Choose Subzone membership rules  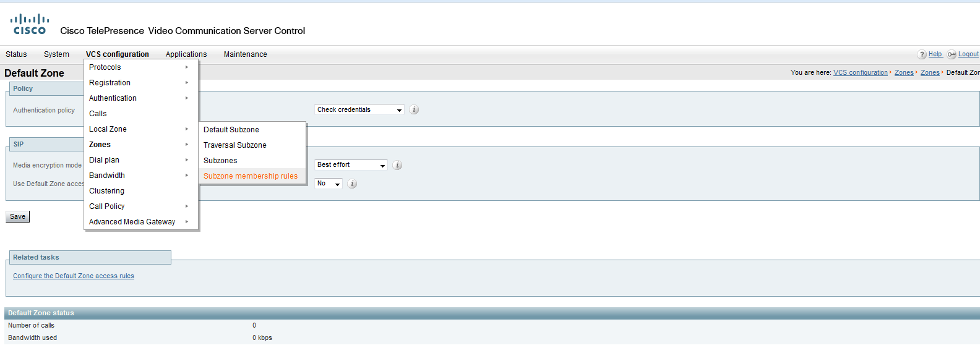252,176
